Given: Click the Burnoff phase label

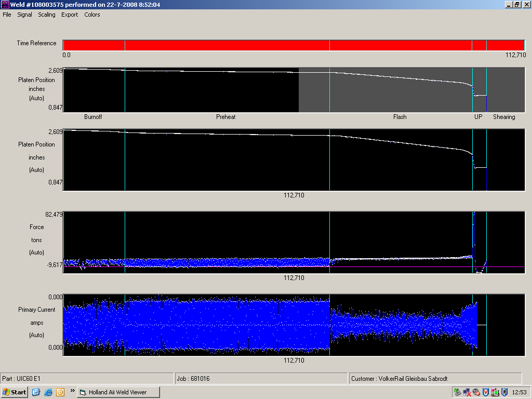Looking at the screenshot, I should click(93, 117).
